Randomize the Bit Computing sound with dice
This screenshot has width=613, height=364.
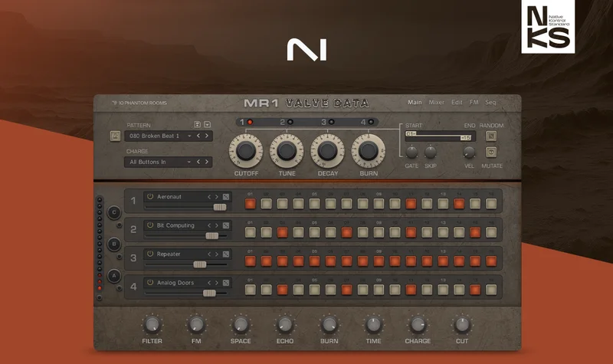(x=226, y=225)
